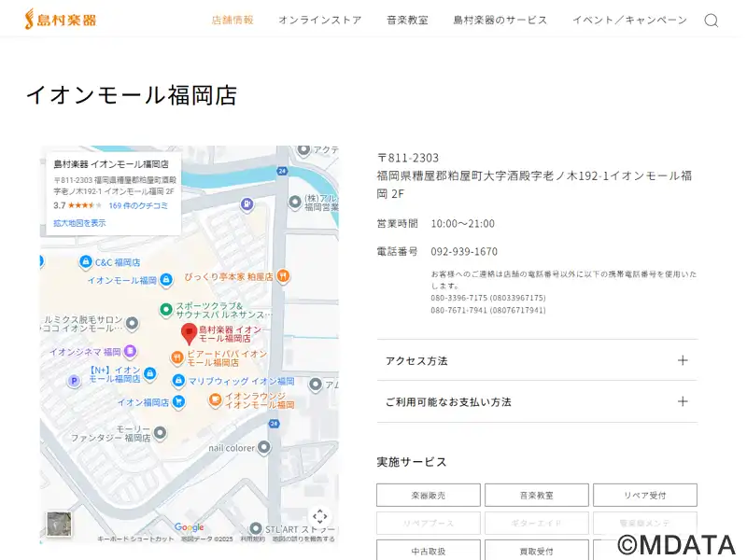Switch to satellite view via map thumbnail

(59, 523)
